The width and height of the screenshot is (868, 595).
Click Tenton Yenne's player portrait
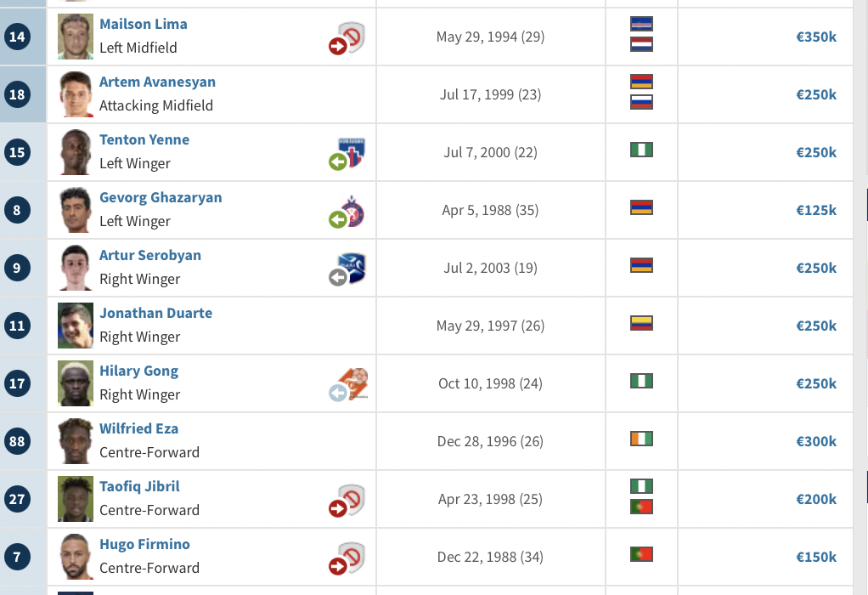tap(76, 153)
